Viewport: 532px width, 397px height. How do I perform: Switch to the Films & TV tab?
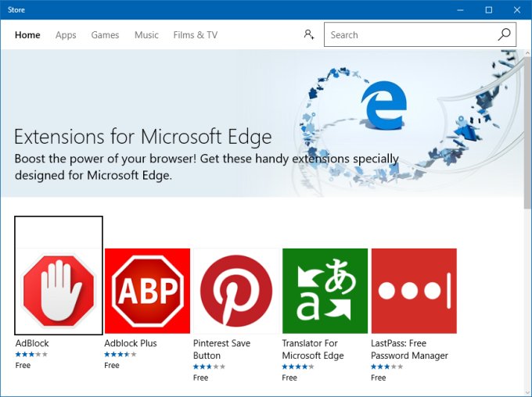click(196, 35)
